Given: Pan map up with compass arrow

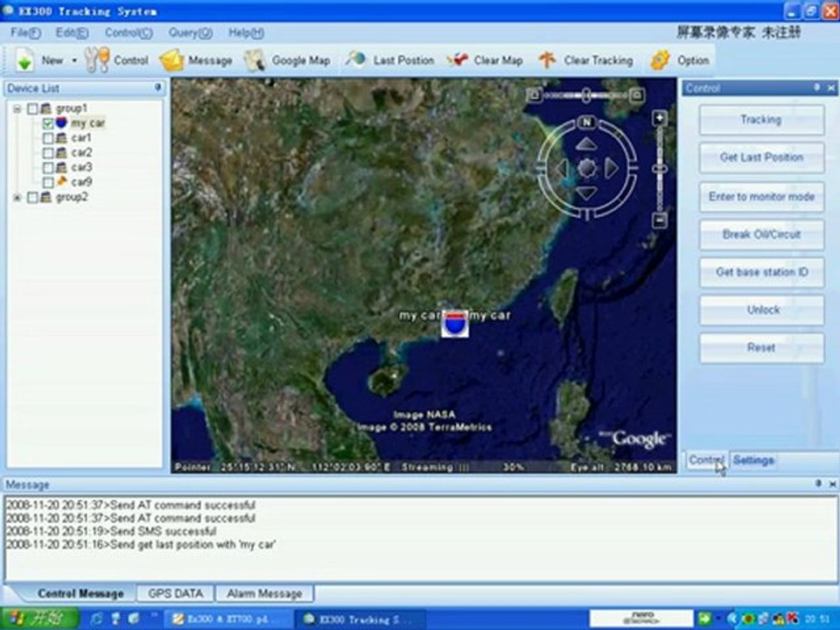Looking at the screenshot, I should point(586,144).
